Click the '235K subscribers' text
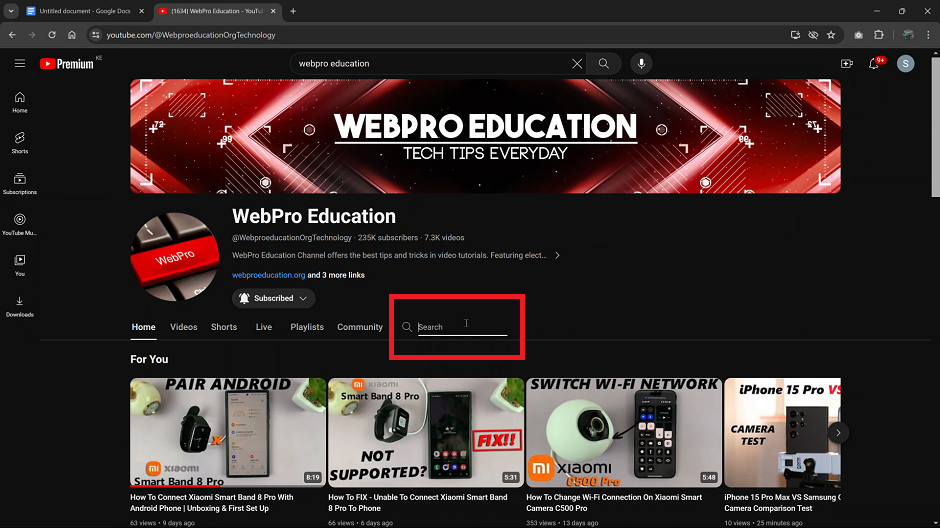 click(388, 238)
